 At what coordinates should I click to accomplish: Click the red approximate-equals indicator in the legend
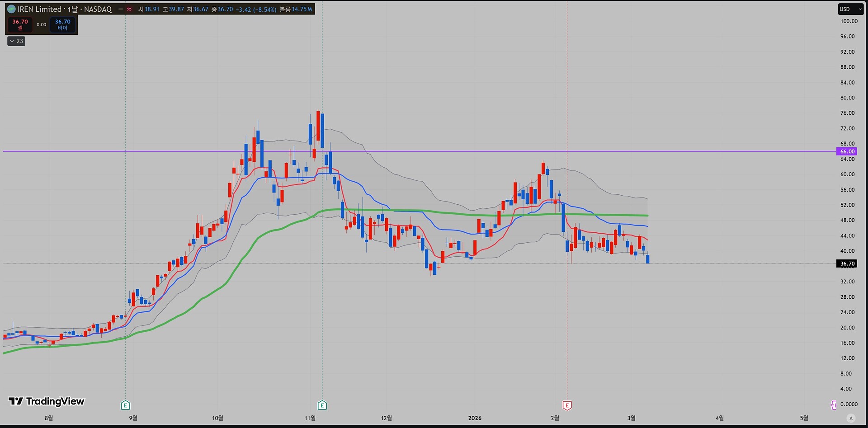129,9
